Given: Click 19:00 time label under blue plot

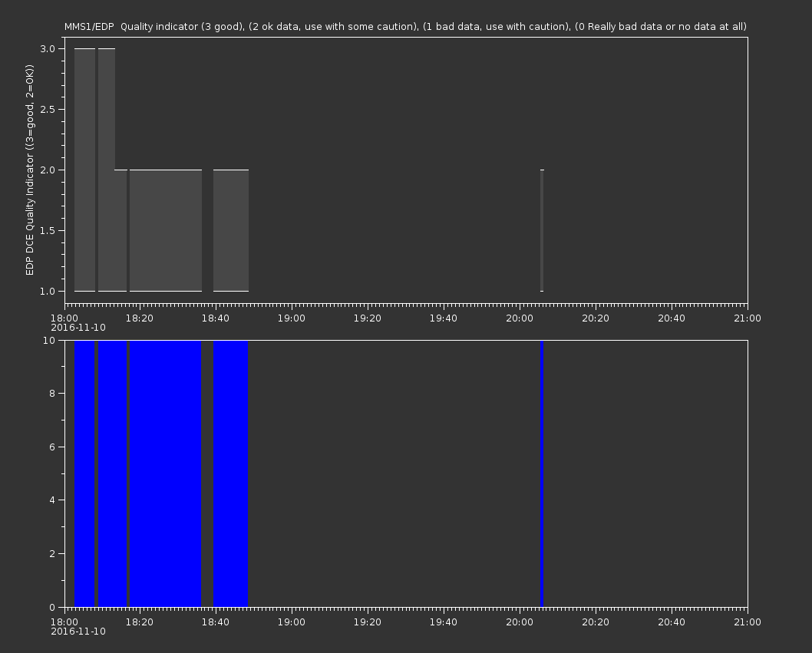Looking at the screenshot, I should point(292,622).
